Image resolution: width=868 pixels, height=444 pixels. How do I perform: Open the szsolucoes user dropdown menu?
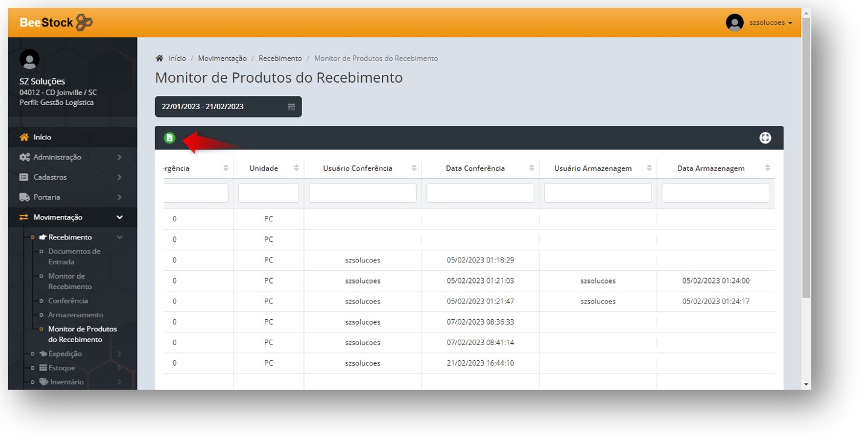pyautogui.click(x=770, y=23)
